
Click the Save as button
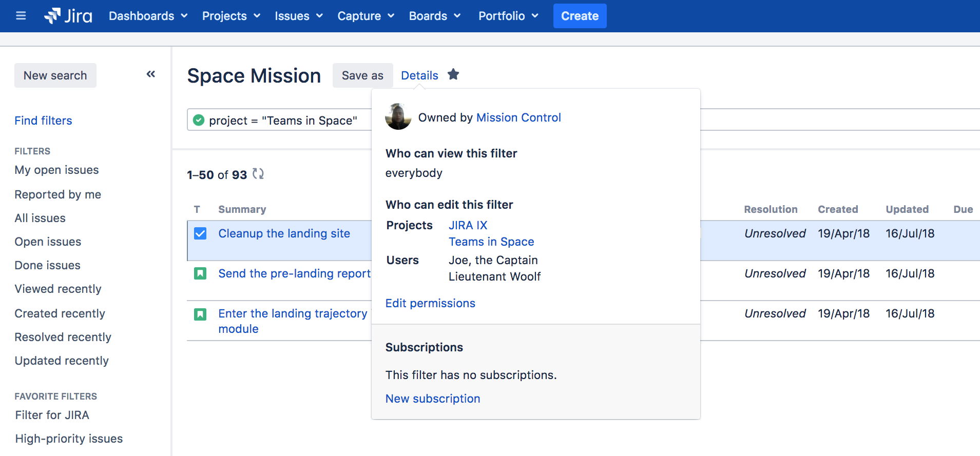[x=362, y=75]
